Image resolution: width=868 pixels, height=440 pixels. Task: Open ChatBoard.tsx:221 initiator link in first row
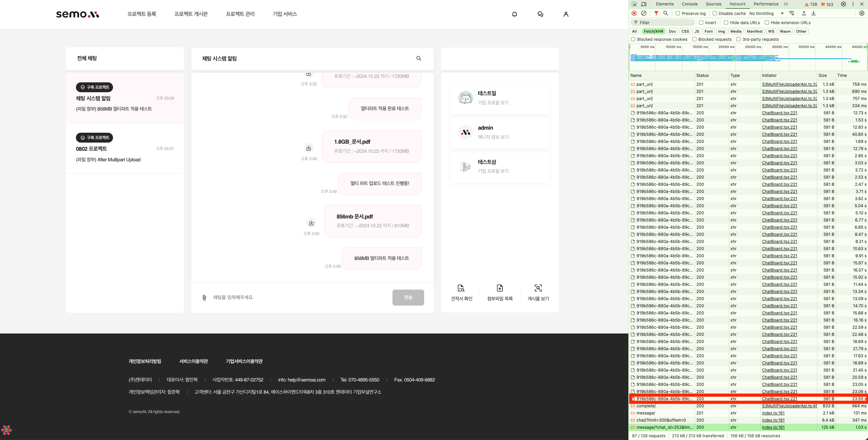pyautogui.click(x=779, y=113)
